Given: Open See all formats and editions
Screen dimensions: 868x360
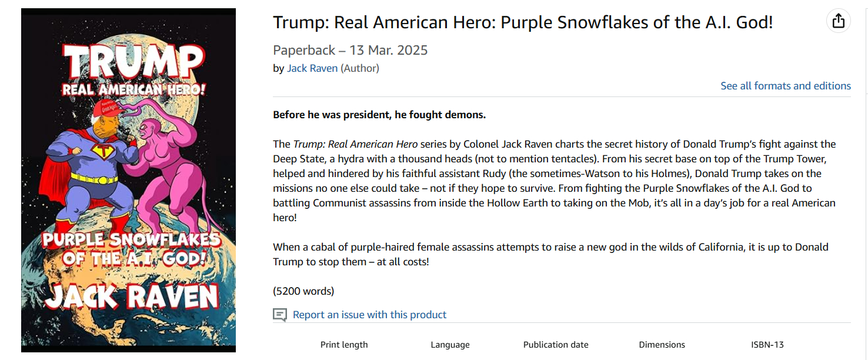Looking at the screenshot, I should coord(785,86).
